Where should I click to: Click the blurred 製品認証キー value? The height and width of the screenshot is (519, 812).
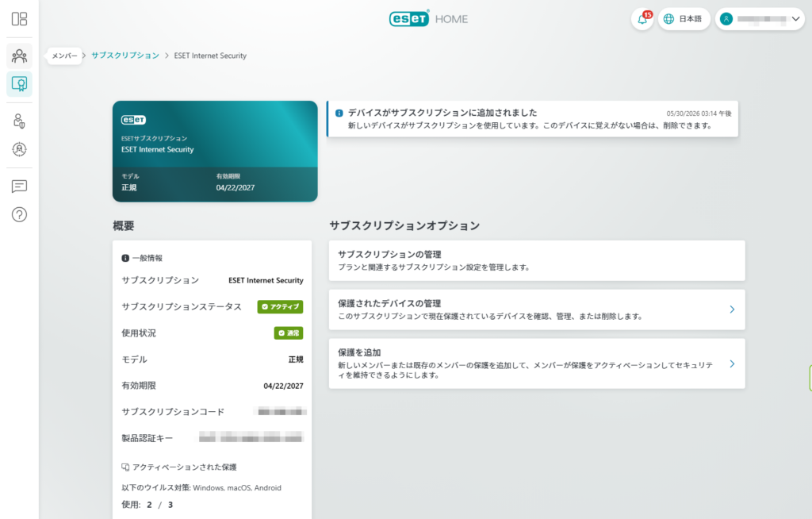coord(251,437)
